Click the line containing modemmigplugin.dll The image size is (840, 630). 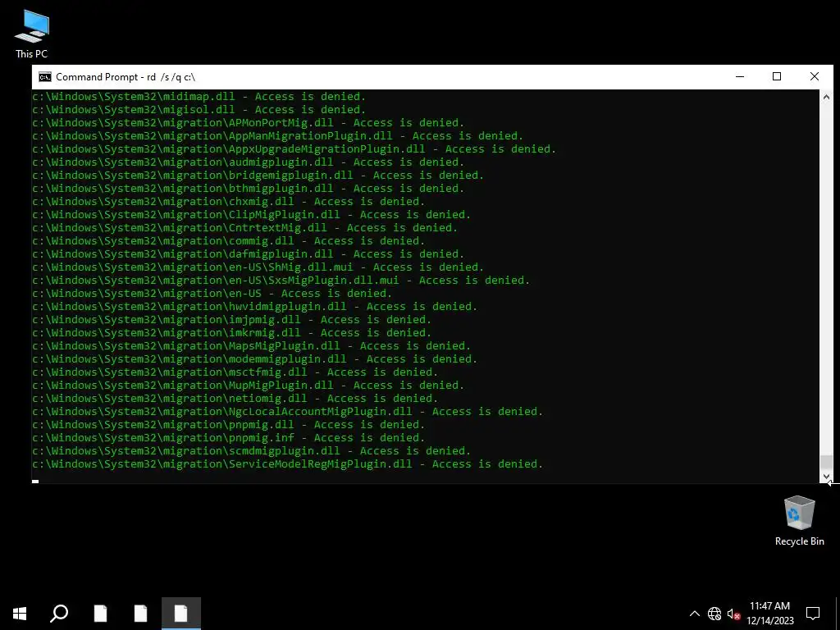click(x=254, y=359)
